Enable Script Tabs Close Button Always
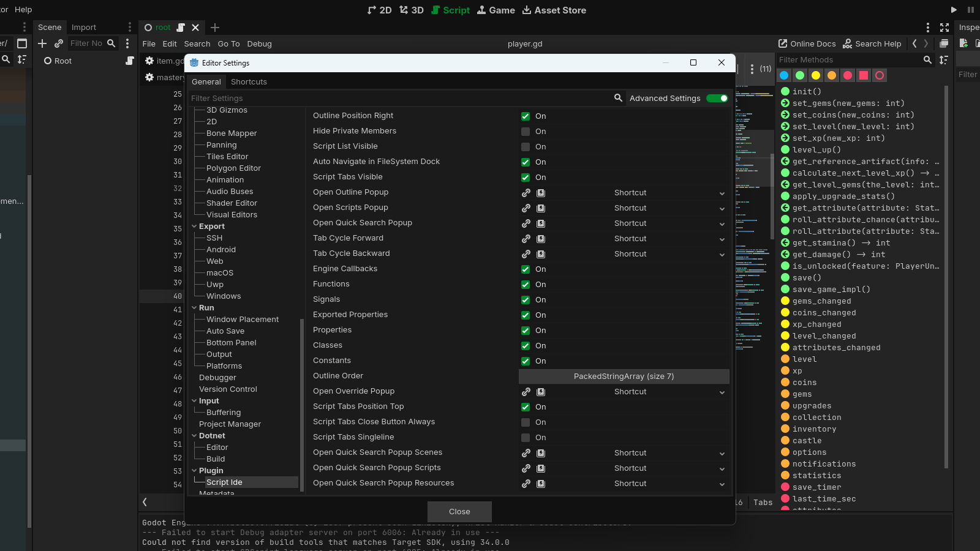The width and height of the screenshot is (980, 551). [x=526, y=422]
